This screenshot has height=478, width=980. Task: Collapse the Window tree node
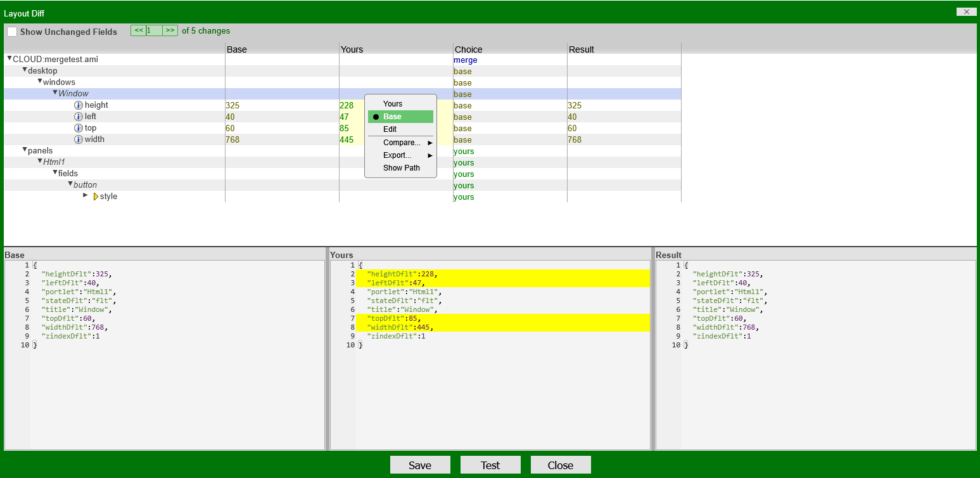[54, 93]
